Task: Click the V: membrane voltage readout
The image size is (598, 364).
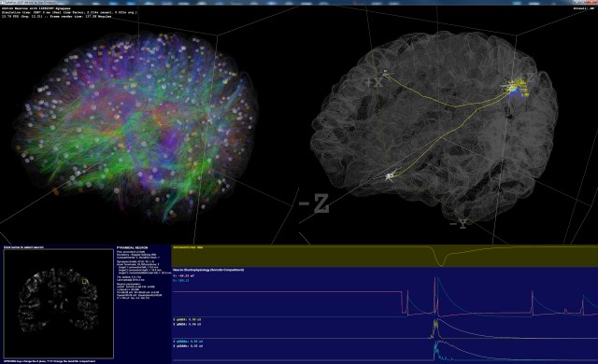Action: point(184,275)
